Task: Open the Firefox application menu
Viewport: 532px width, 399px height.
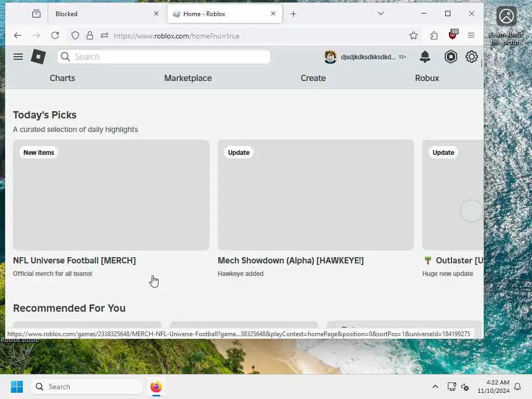Action: pos(471,35)
